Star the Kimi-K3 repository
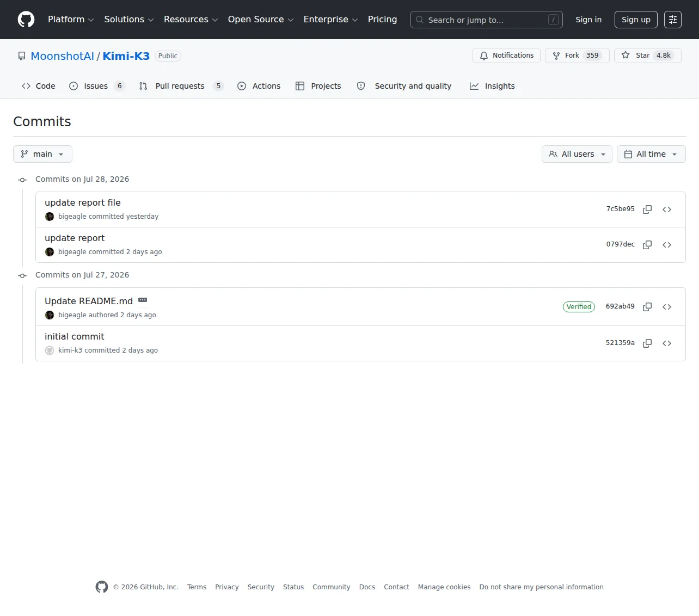The image size is (699, 616). (647, 56)
